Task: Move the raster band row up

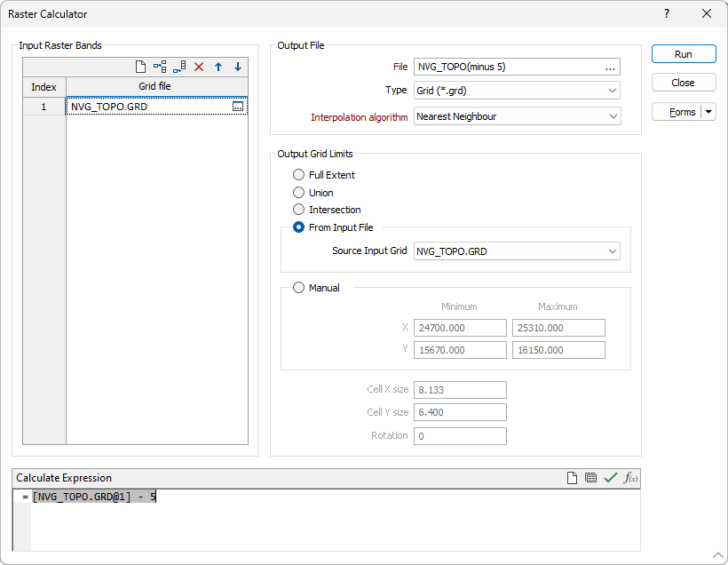Action: click(218, 67)
